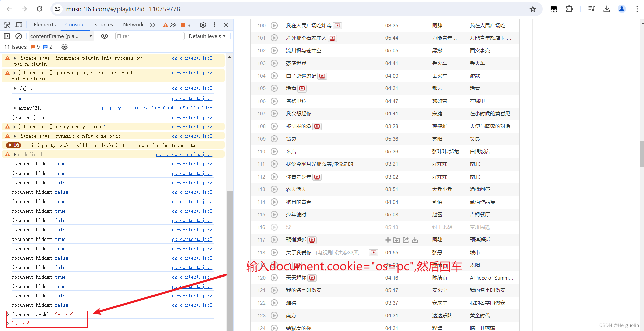Open Default levels dropdown
The width and height of the screenshot is (644, 331).
[x=207, y=36]
